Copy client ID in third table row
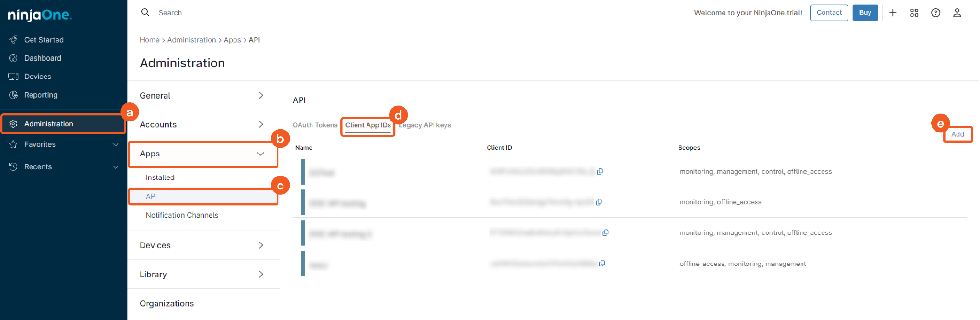This screenshot has width=980, height=320. (606, 233)
